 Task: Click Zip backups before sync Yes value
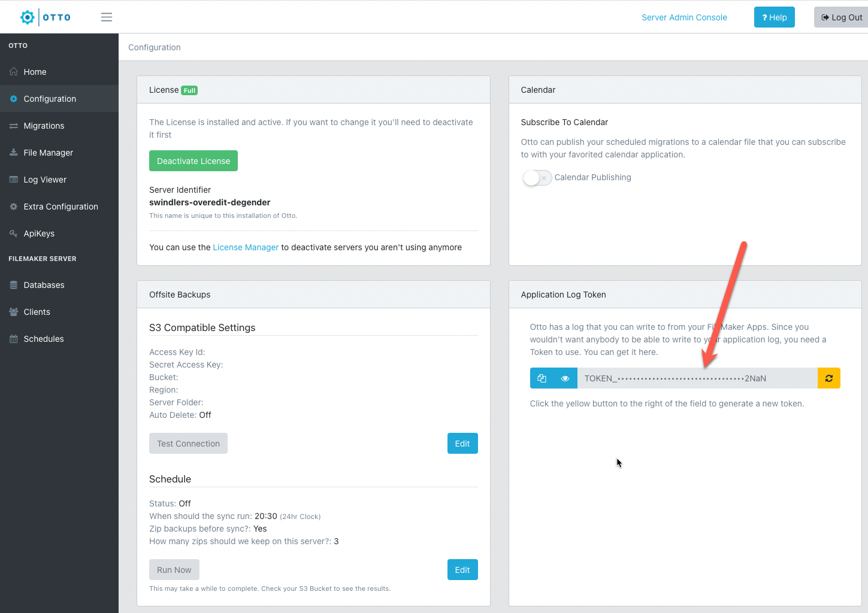tap(260, 529)
